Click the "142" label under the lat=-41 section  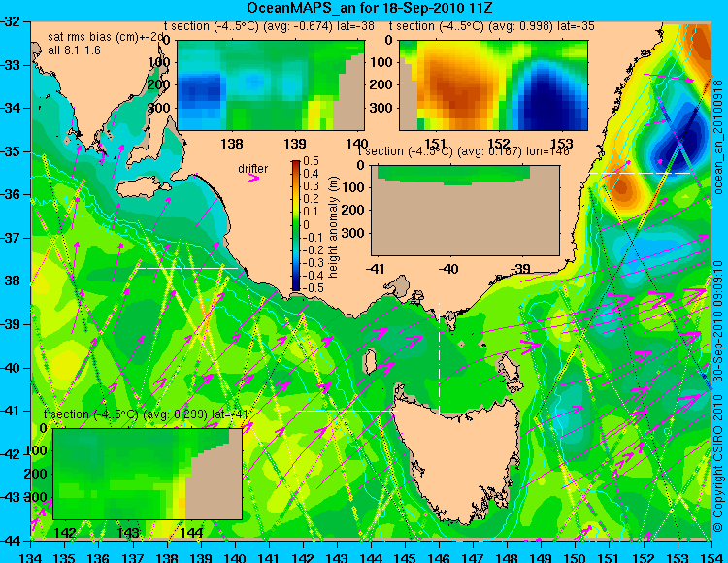click(65, 532)
